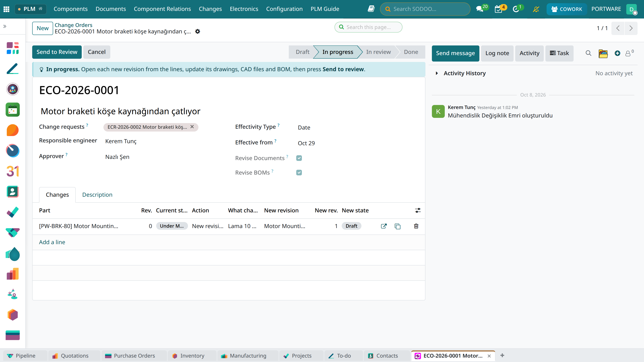Viewport: 644px width, 362px height.
Task: Click the Send to Review button
Action: (57, 52)
